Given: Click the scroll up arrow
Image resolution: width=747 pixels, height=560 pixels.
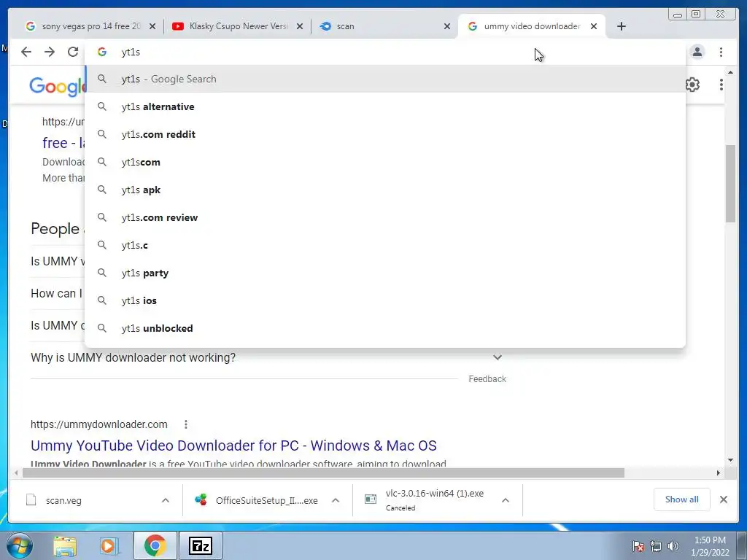Looking at the screenshot, I should pos(731,72).
